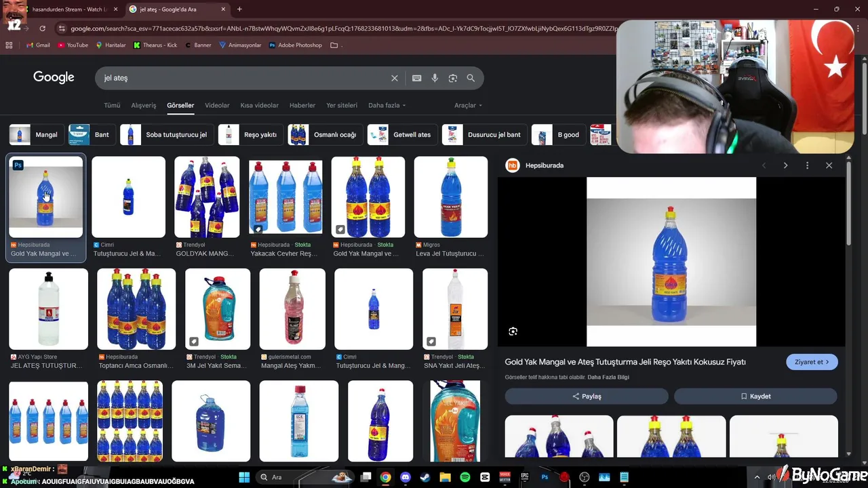Expand the Araçlar tools dropdown

(x=468, y=106)
